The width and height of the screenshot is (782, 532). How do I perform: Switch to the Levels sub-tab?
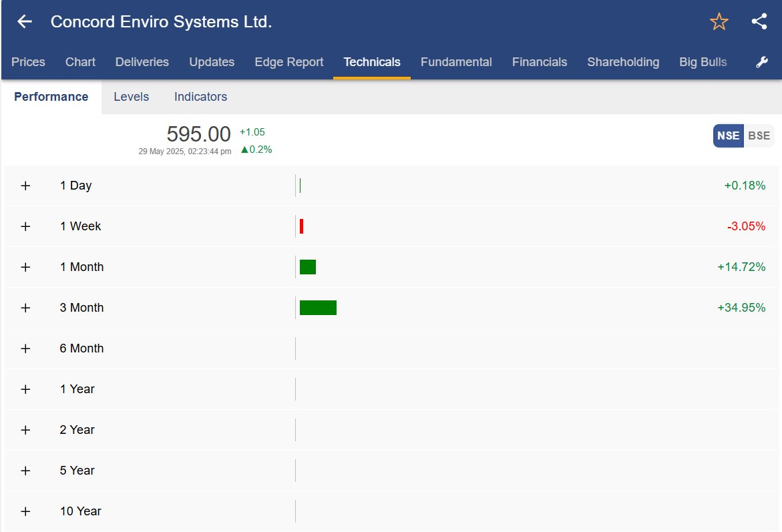tap(131, 97)
